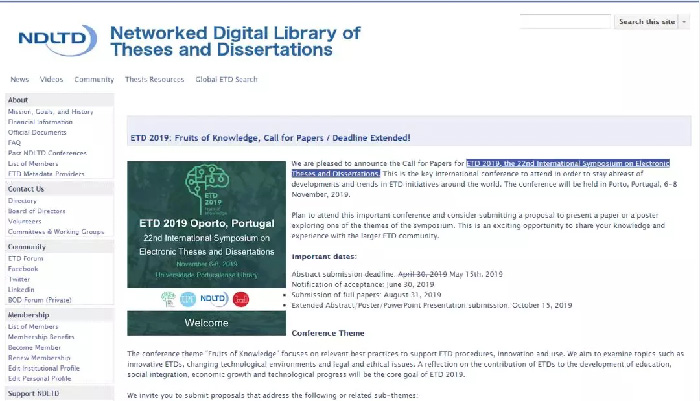
Task: Open the Membership Benefits link
Action: [x=41, y=337]
